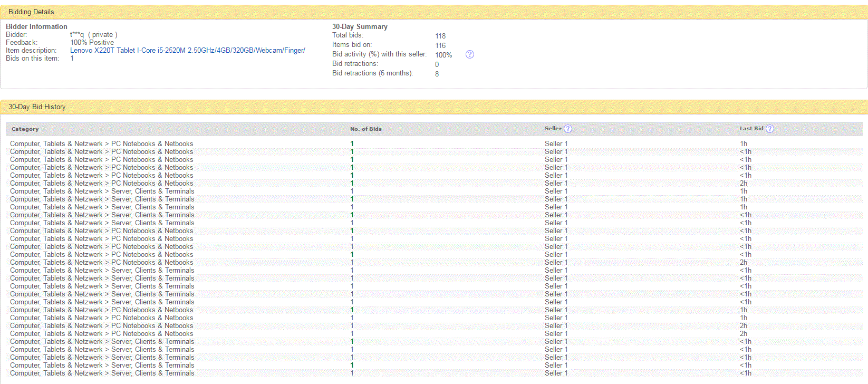Viewport: 868px width, 384px height.
Task: Click the 100% Positive feedback text
Action: pos(92,43)
